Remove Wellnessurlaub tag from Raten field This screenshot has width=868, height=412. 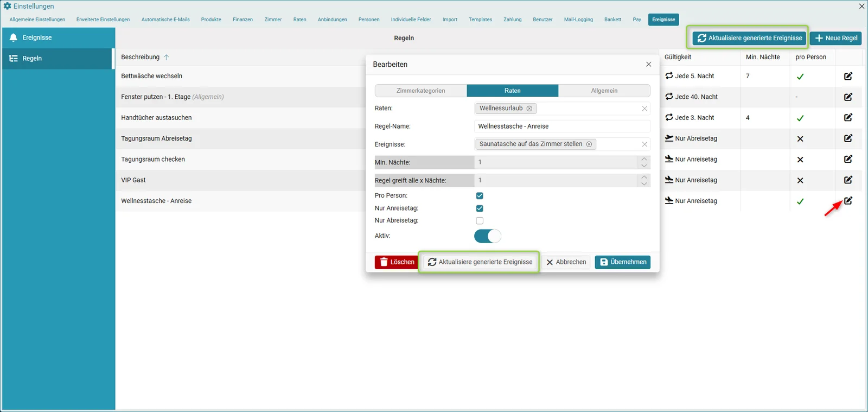tap(529, 108)
